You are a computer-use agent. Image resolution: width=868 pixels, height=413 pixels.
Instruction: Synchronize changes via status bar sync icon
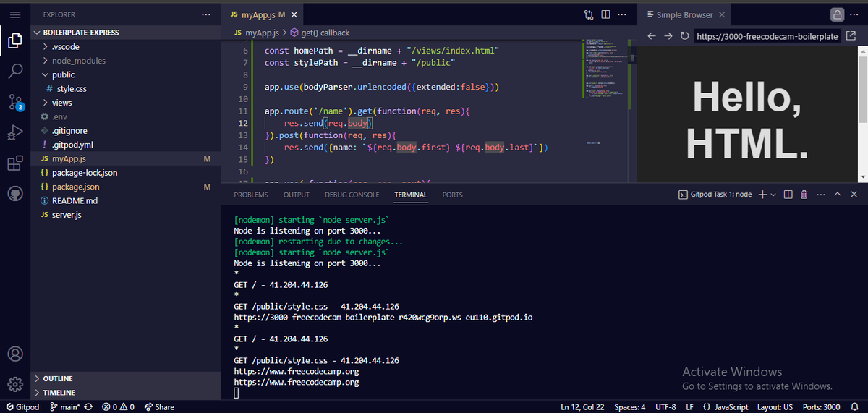[88, 406]
